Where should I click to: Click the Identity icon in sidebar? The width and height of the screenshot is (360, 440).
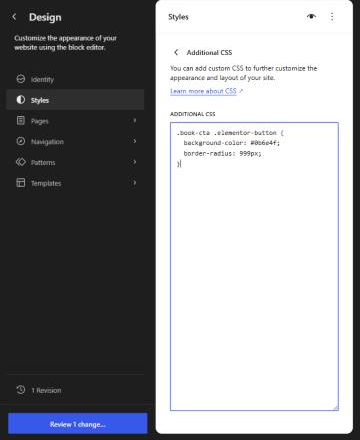pyautogui.click(x=21, y=79)
